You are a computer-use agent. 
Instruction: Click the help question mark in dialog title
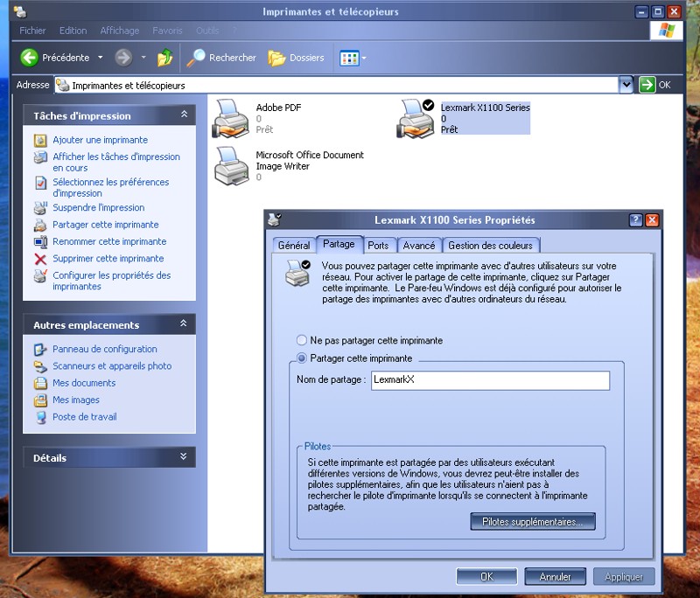(636, 220)
